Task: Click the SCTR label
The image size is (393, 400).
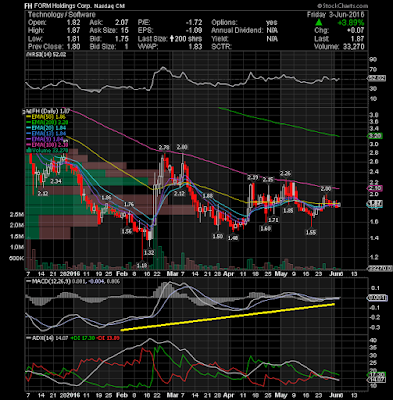Action: tap(221, 47)
